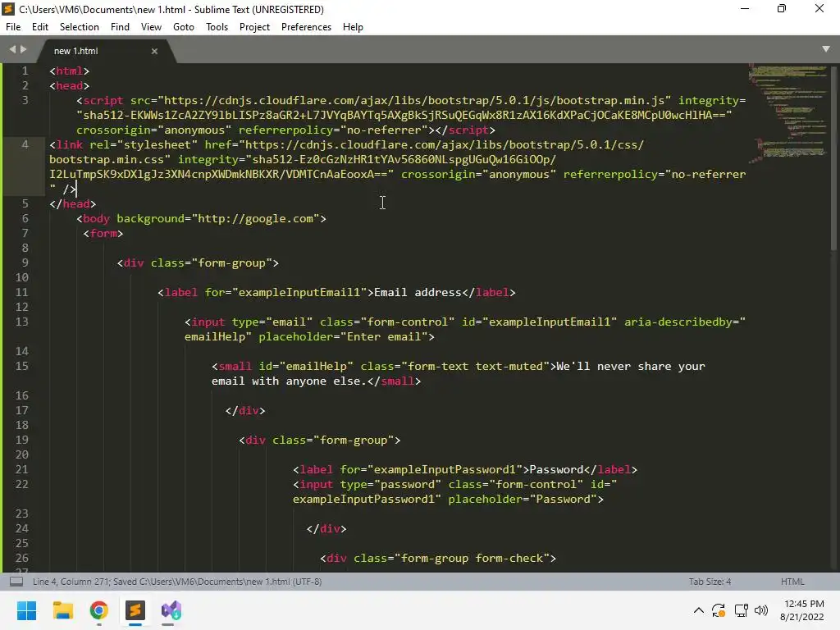Image resolution: width=840 pixels, height=630 pixels.
Task: Change Tab Size: 4 setting
Action: [x=710, y=582]
